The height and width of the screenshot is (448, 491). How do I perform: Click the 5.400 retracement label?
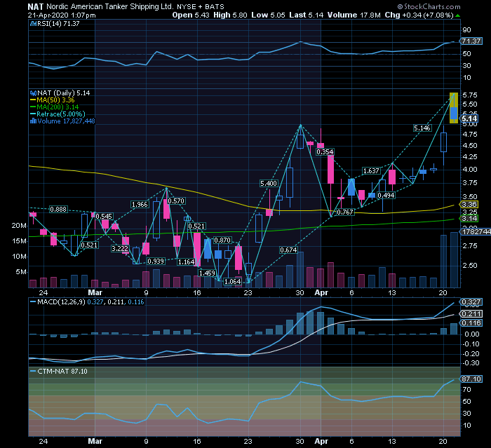[269, 184]
